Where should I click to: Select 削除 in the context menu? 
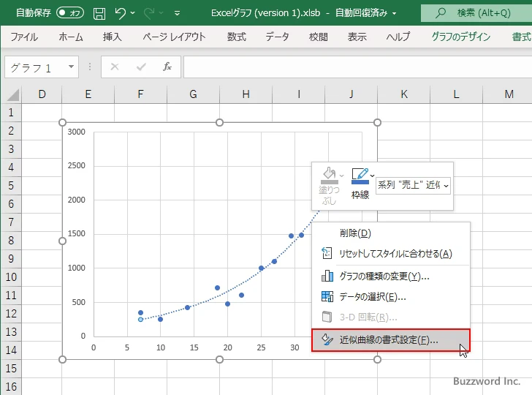(355, 233)
